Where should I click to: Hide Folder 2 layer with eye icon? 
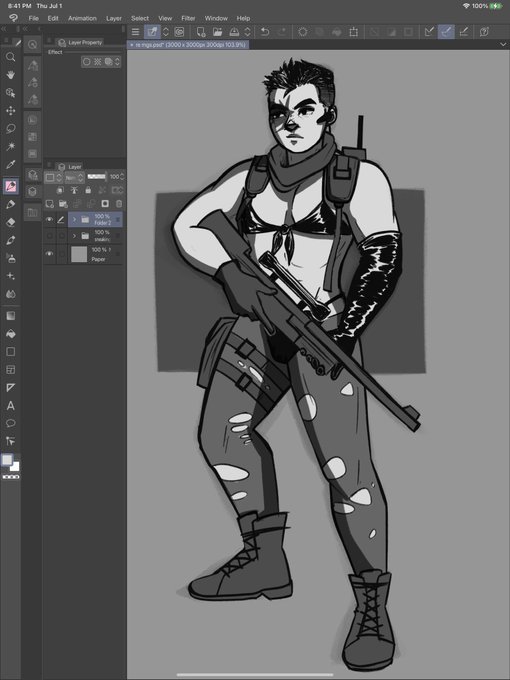pos(49,219)
